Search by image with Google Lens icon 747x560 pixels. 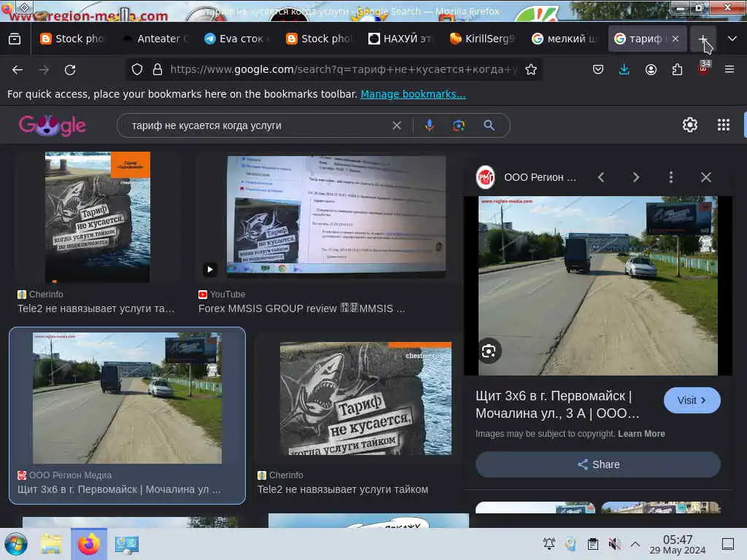tap(459, 125)
